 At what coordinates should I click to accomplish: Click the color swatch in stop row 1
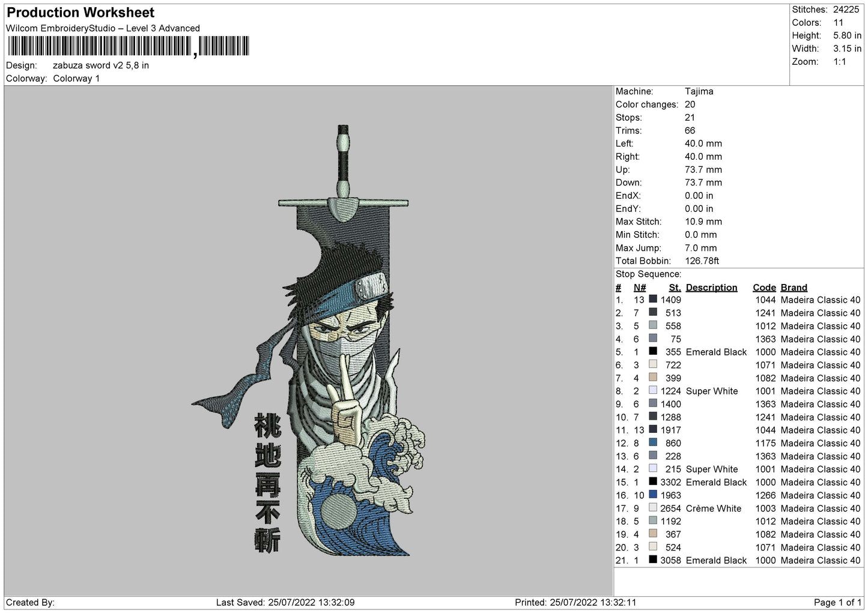[x=653, y=300]
